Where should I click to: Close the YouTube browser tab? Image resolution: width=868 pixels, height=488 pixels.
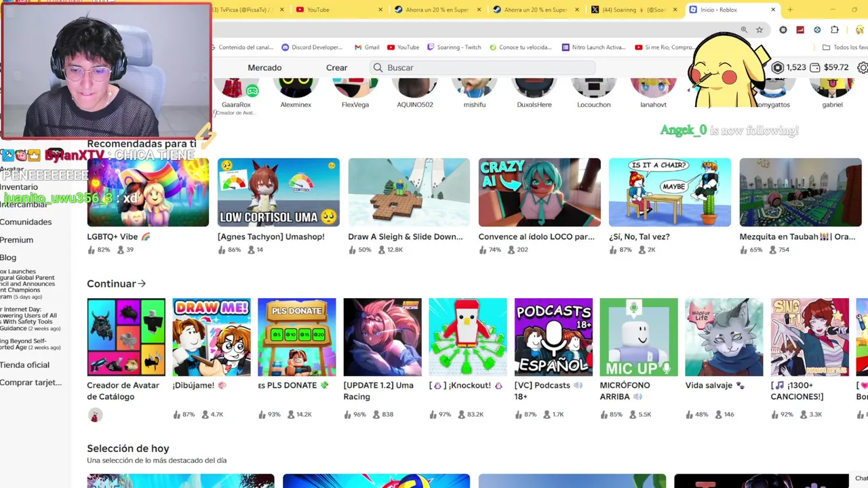pyautogui.click(x=380, y=9)
